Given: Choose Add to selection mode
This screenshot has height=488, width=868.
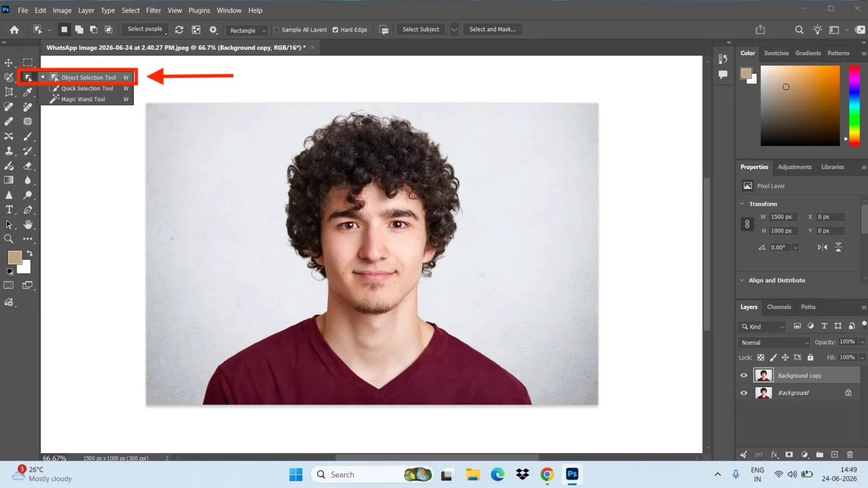Looking at the screenshot, I should pyautogui.click(x=79, y=30).
